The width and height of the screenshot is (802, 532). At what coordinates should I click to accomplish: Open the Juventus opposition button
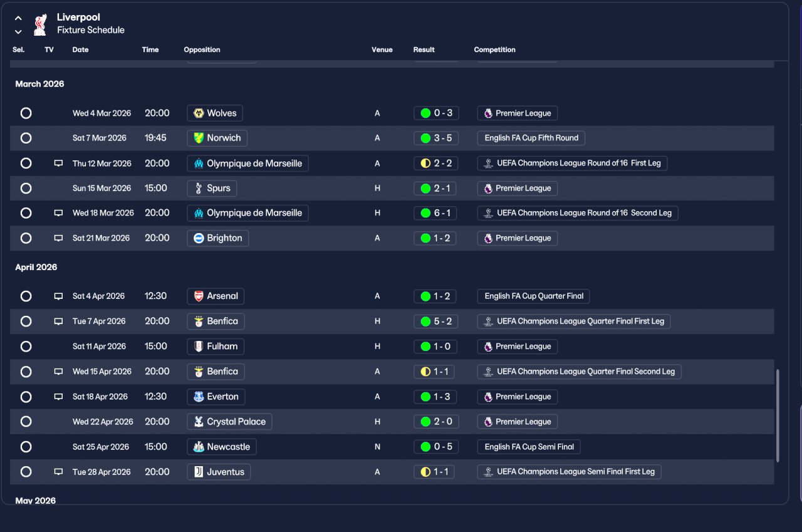[x=219, y=472]
